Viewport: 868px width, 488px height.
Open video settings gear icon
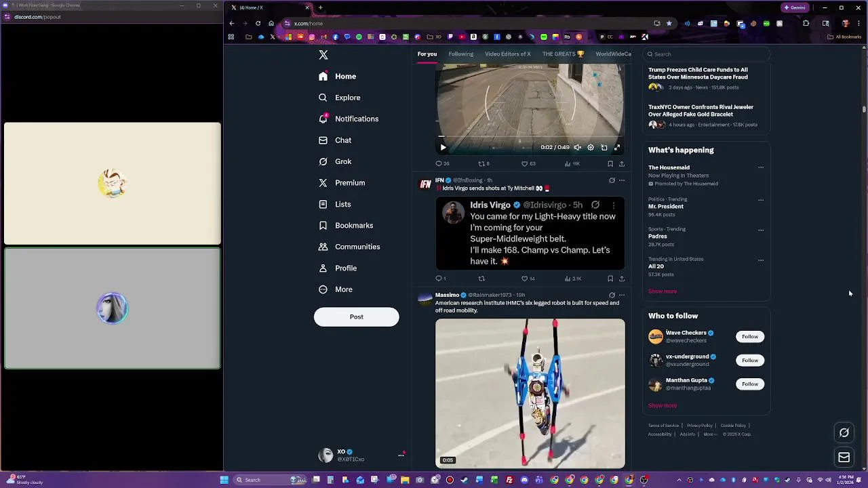(x=591, y=147)
